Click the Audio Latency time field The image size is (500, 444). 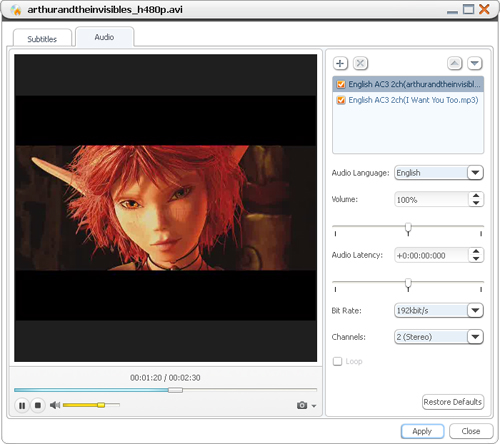tap(432, 255)
